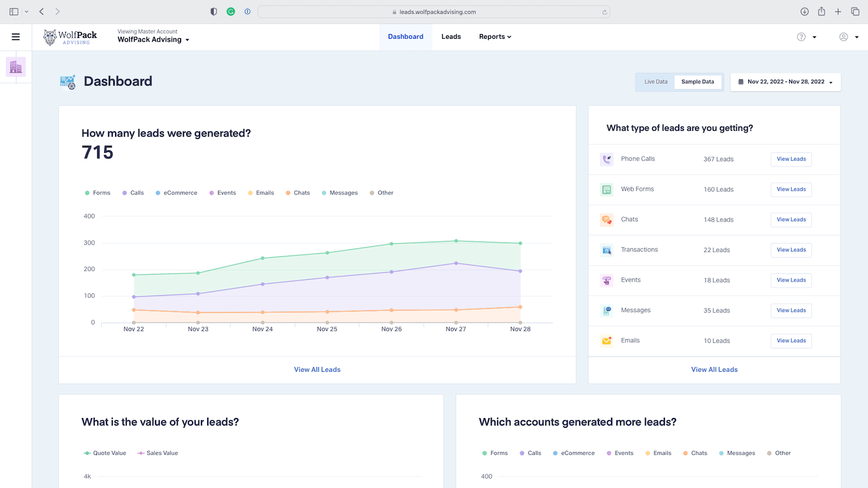The width and height of the screenshot is (868, 488).
Task: Click the 1Password extension icon
Action: pos(248,12)
